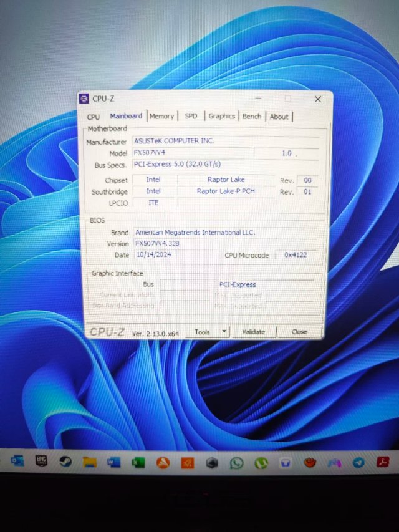
Task: Open the red round app in the taskbar
Action: pyautogui.click(x=310, y=462)
